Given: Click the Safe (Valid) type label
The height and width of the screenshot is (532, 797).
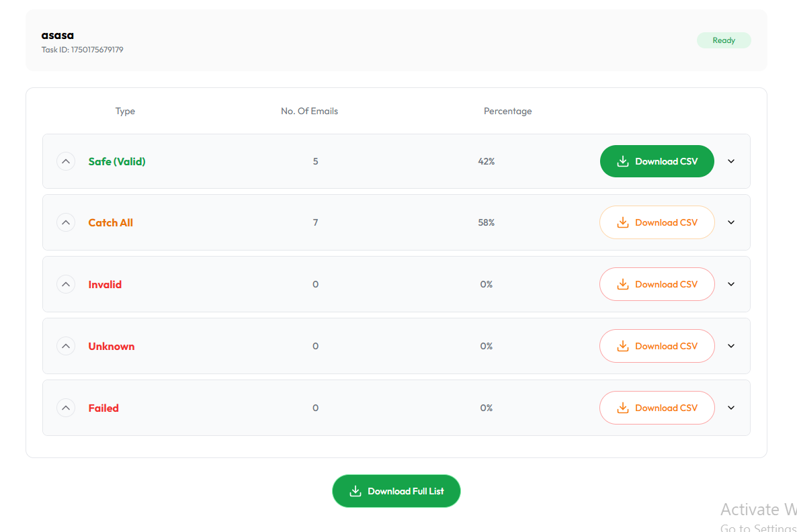Looking at the screenshot, I should [117, 161].
